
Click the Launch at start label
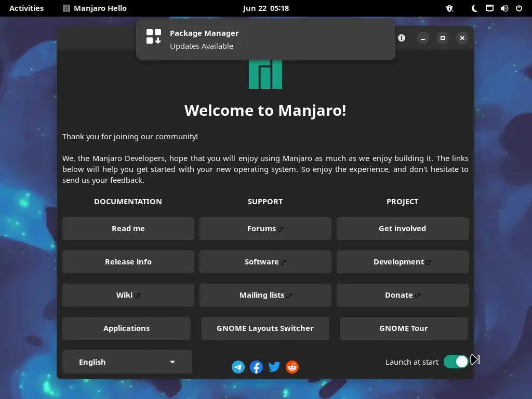(412, 362)
